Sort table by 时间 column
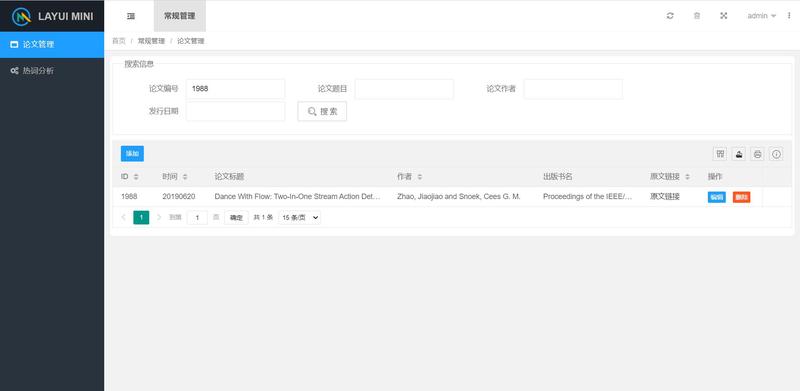 [185, 177]
